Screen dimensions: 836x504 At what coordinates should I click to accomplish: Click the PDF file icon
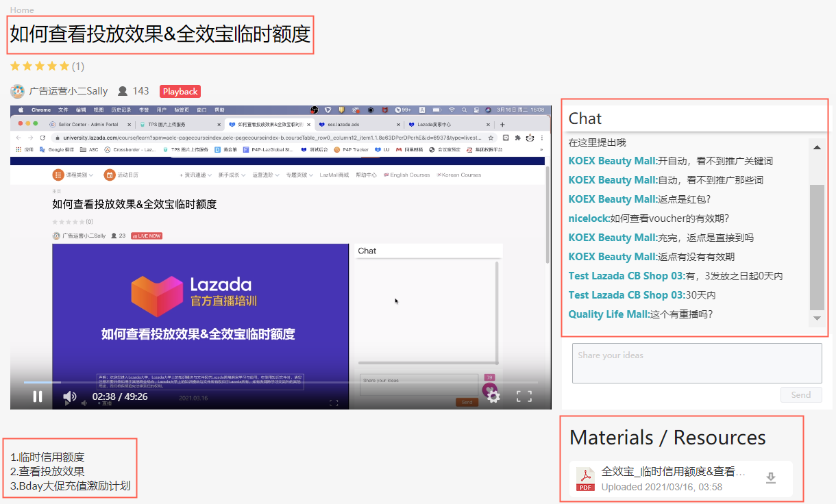(x=585, y=479)
